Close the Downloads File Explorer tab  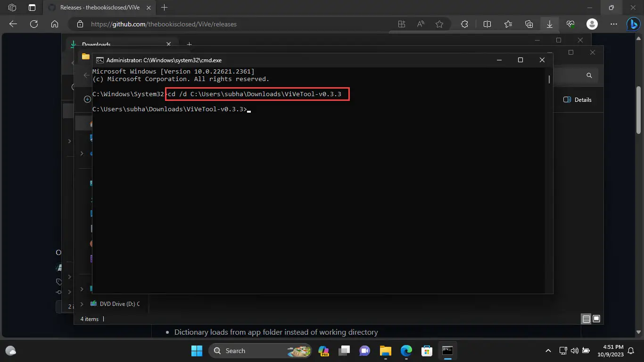pyautogui.click(x=168, y=44)
